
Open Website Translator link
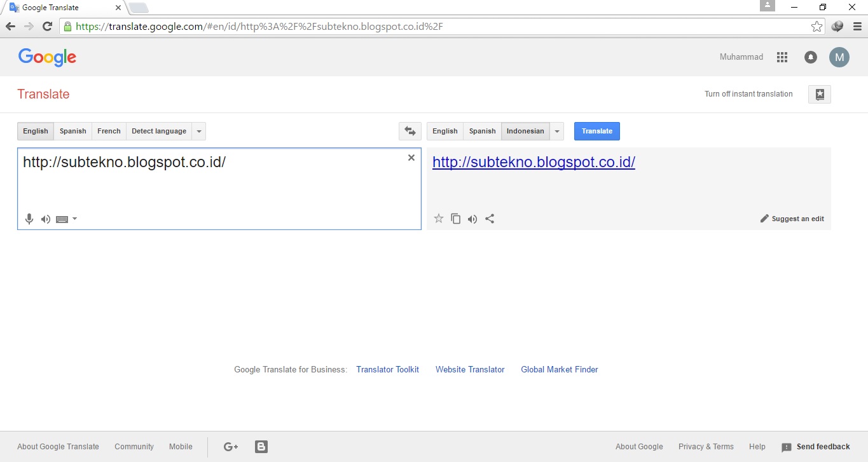tap(470, 369)
